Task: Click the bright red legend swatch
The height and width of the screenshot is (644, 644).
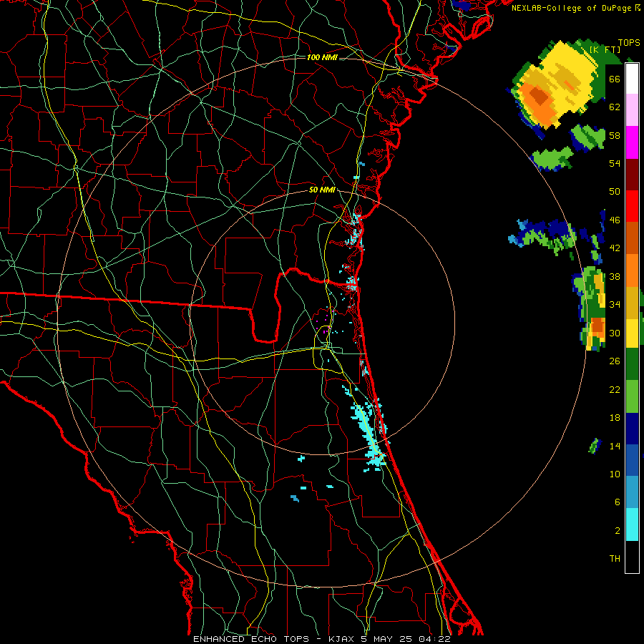Action: click(632, 206)
